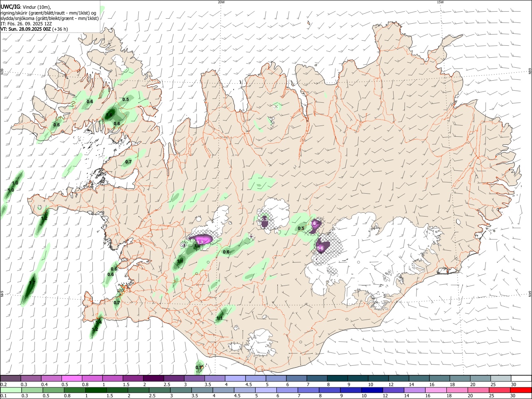The image size is (532, 399).
Task: Select the 'VT: Sun. 28.09.2025 00Z' valid time
Action: tap(25, 29)
